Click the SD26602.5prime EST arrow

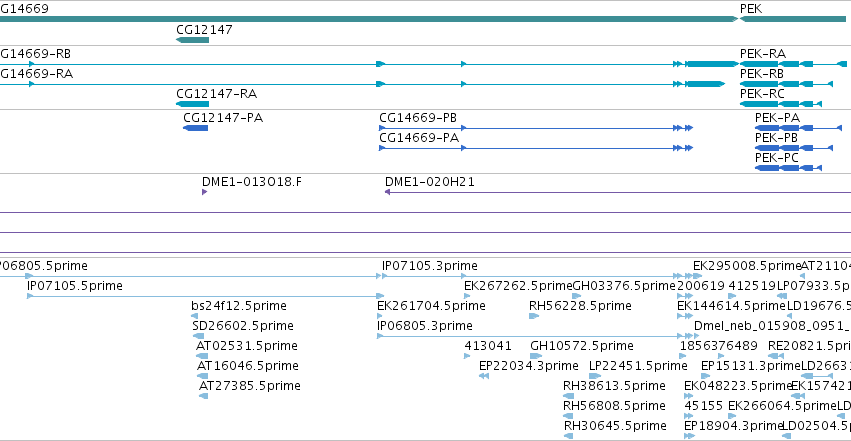point(198,336)
